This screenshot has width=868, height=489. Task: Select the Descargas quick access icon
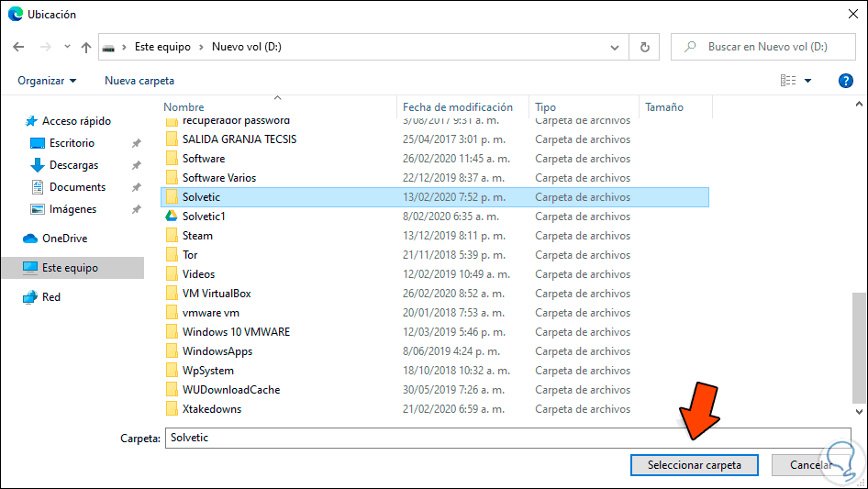coord(38,165)
